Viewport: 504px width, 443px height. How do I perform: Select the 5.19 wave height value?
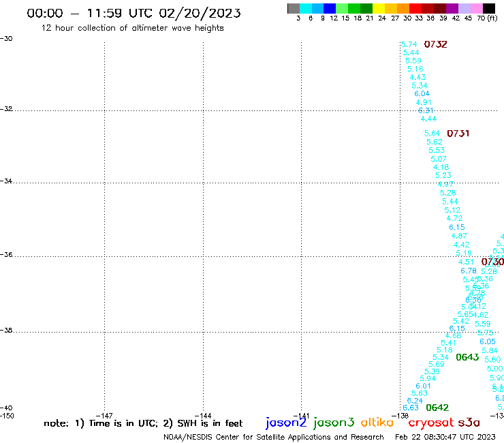tap(464, 253)
